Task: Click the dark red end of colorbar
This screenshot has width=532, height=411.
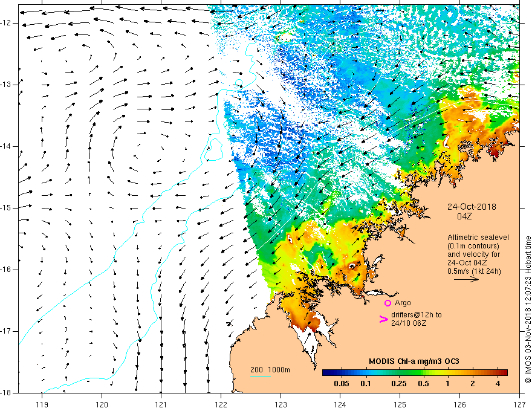Action: (504, 372)
